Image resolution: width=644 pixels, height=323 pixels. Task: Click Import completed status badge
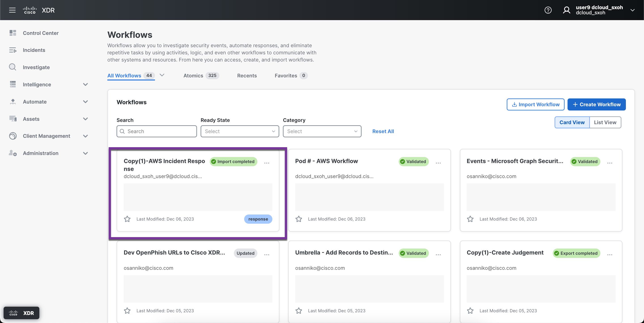(x=233, y=161)
